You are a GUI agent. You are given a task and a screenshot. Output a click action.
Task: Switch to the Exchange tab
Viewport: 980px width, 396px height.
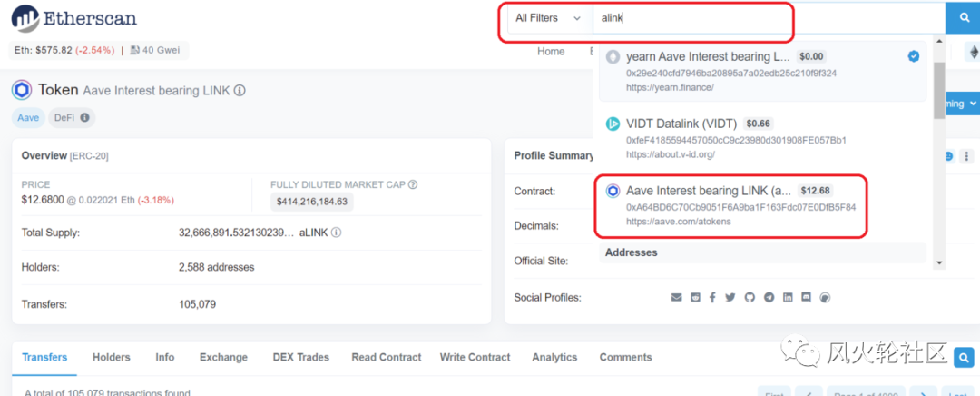click(223, 357)
